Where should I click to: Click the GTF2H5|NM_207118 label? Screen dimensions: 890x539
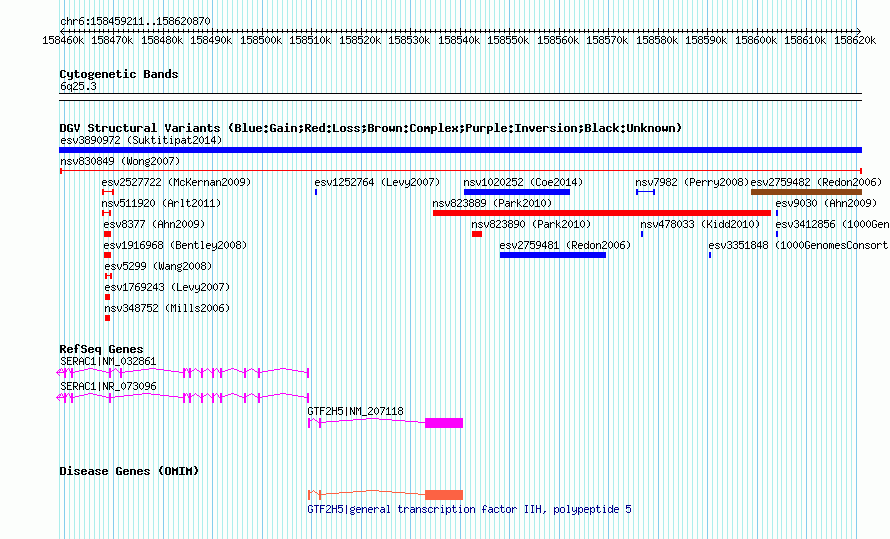(355, 411)
